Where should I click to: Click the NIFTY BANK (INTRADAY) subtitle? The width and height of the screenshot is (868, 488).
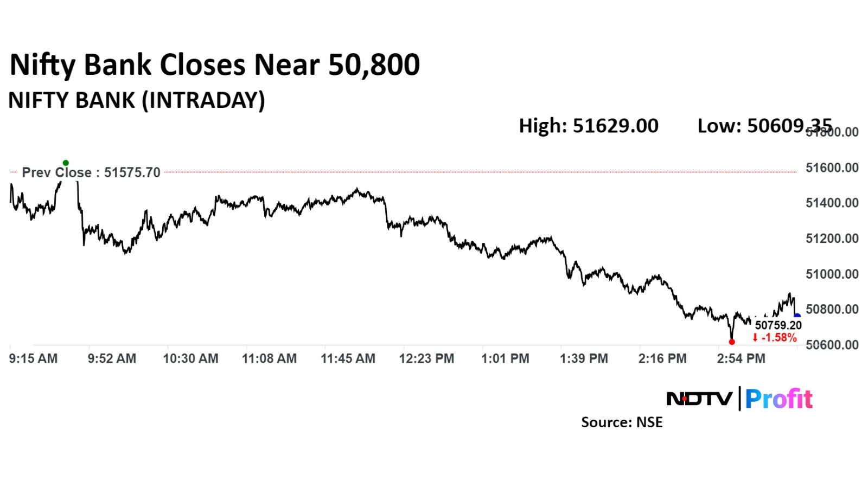pos(137,100)
